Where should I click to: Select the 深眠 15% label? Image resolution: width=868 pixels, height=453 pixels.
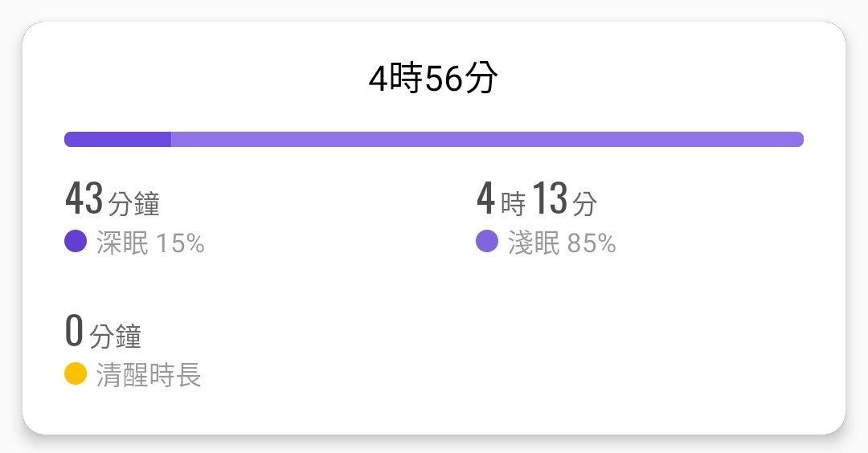[x=150, y=243]
